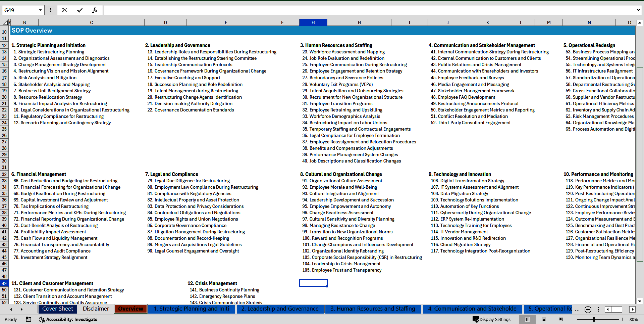Screen dimensions: 644x324
Task: Click the macro recording status bar icon
Action: coord(29,319)
